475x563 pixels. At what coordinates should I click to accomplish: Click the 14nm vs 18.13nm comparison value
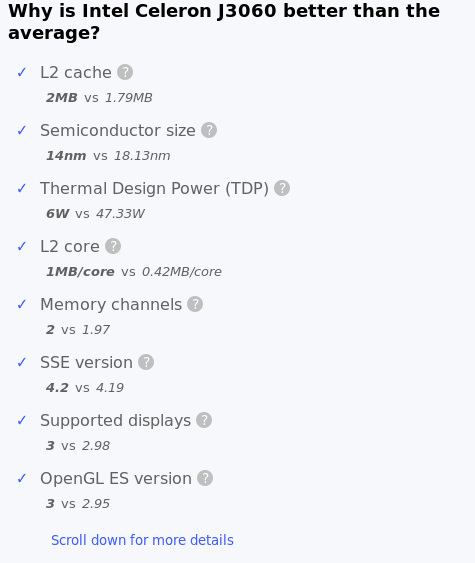click(108, 156)
